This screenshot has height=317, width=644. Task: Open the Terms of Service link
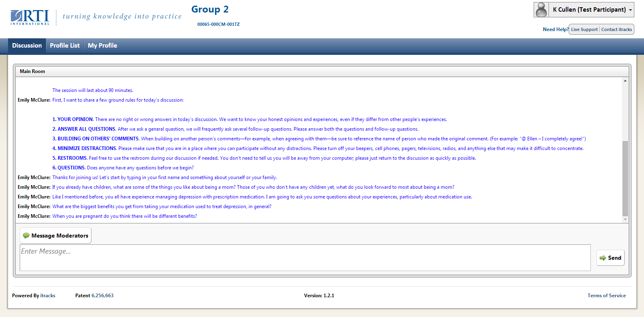click(607, 296)
